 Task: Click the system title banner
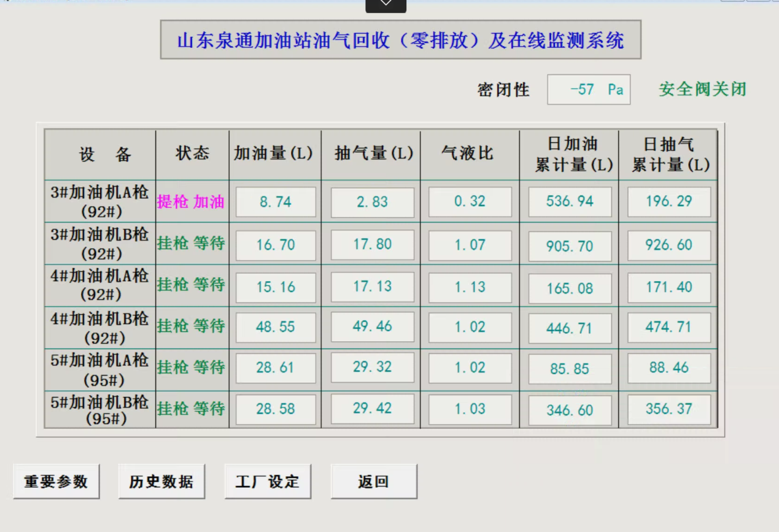coord(401,39)
